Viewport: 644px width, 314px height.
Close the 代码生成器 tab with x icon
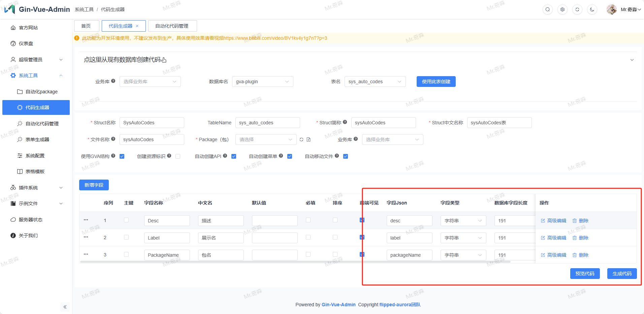click(137, 26)
